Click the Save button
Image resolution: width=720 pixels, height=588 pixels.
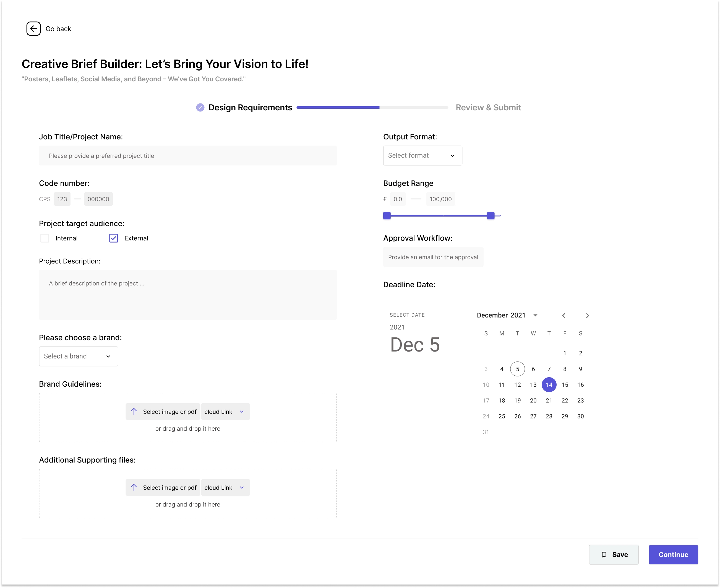pyautogui.click(x=614, y=555)
